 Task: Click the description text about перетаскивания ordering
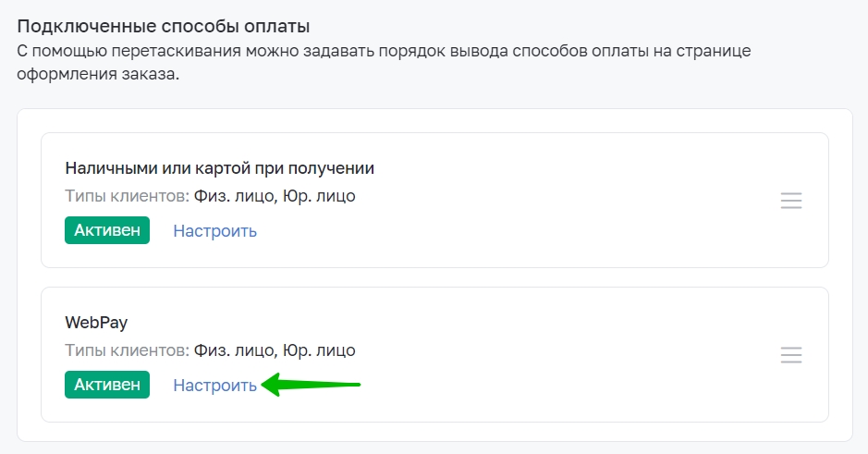(384, 62)
